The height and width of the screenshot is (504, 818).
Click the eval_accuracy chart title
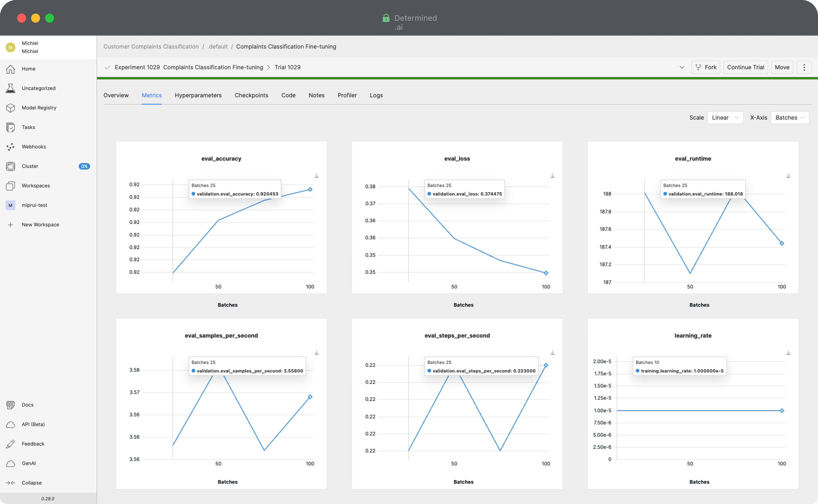[x=221, y=159]
